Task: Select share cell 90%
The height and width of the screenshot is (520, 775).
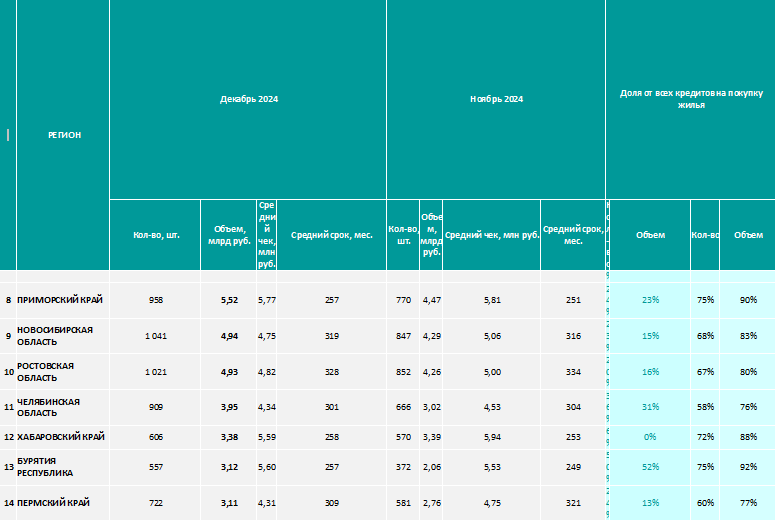Action: tap(748, 300)
